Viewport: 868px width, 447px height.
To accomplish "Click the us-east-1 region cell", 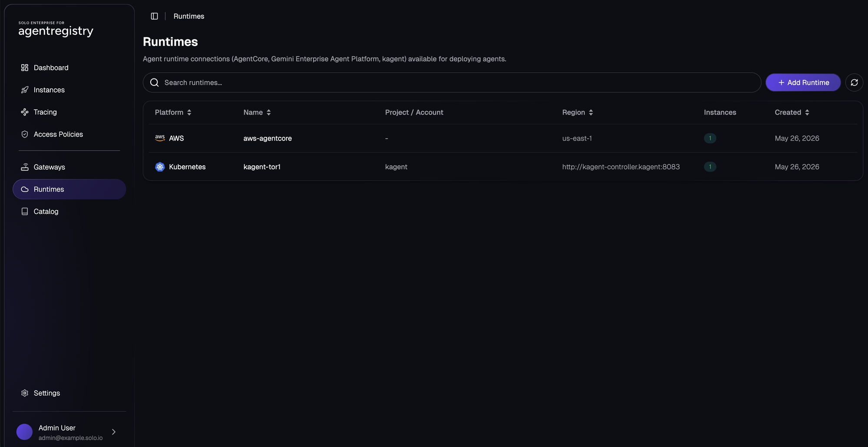I will [577, 138].
